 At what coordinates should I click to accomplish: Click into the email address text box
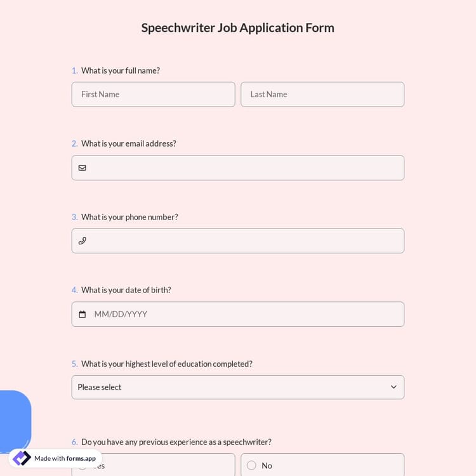click(x=244, y=168)
